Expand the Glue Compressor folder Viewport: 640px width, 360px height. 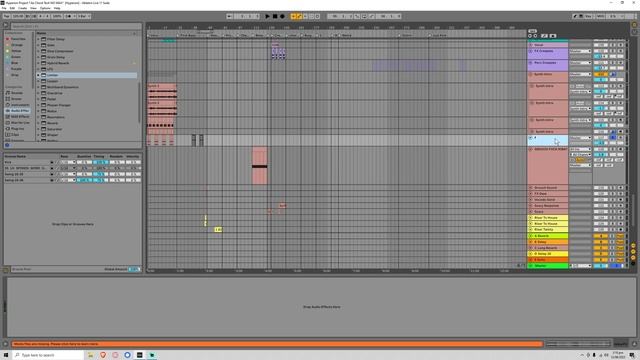coord(38,51)
